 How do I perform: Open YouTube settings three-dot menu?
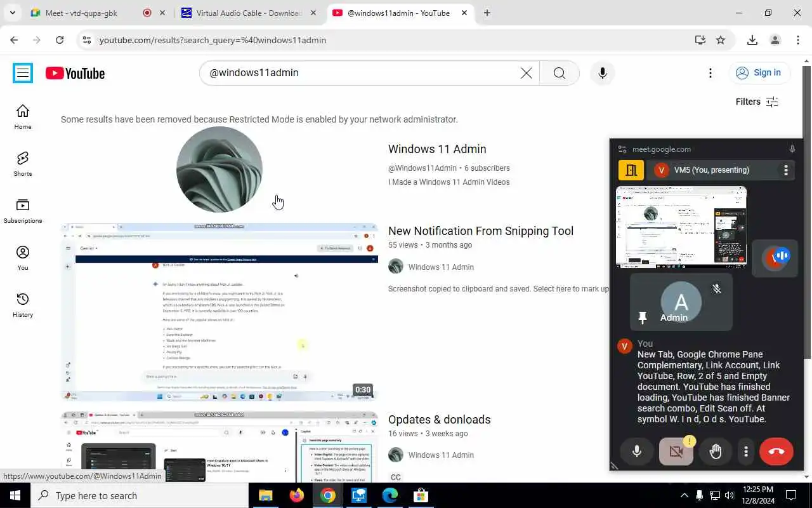[710, 73]
